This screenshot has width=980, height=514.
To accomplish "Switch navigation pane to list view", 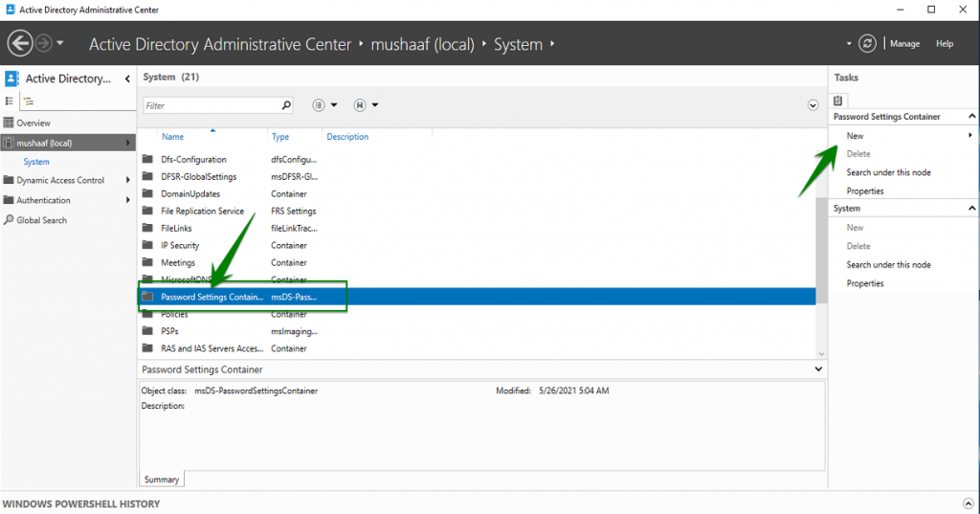I will pos(10,101).
